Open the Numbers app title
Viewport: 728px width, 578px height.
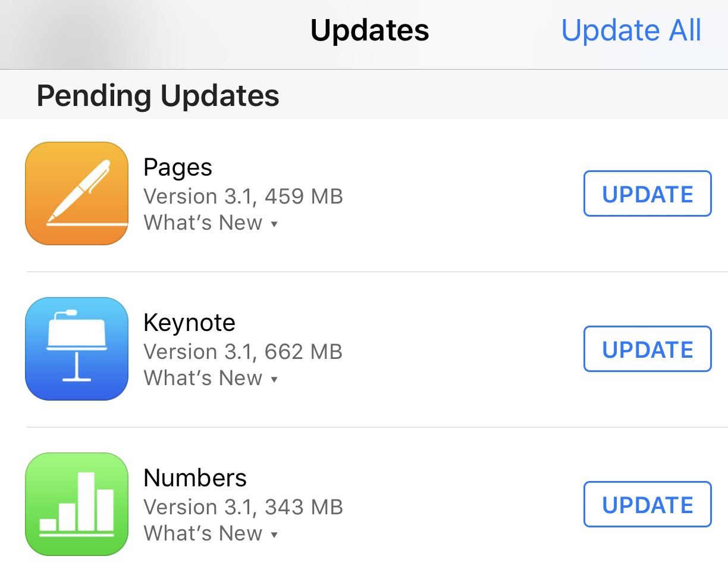195,478
